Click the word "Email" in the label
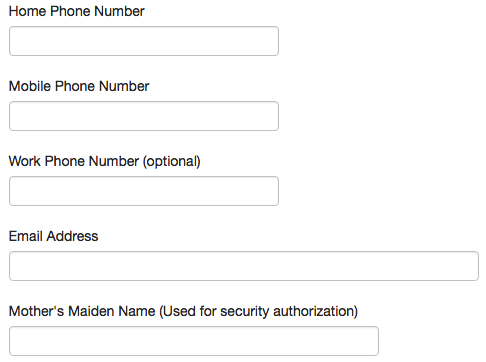The width and height of the screenshot is (486, 362). [x=25, y=236]
